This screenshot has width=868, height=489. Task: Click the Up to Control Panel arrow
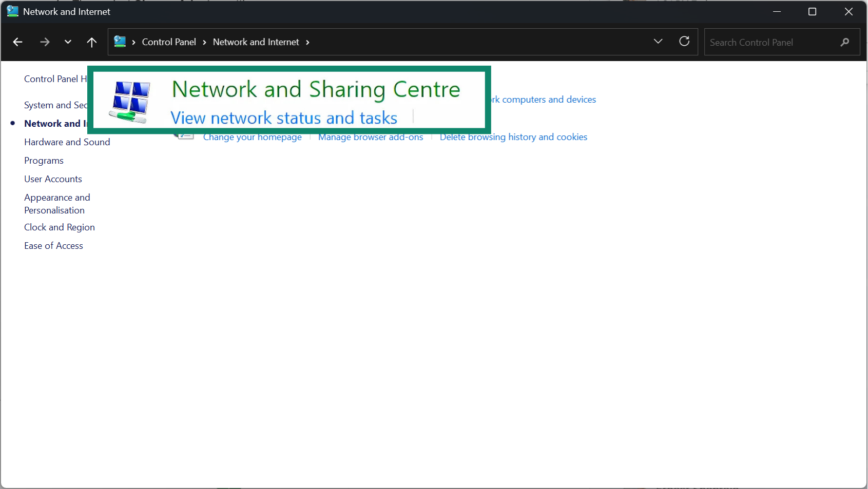91,42
